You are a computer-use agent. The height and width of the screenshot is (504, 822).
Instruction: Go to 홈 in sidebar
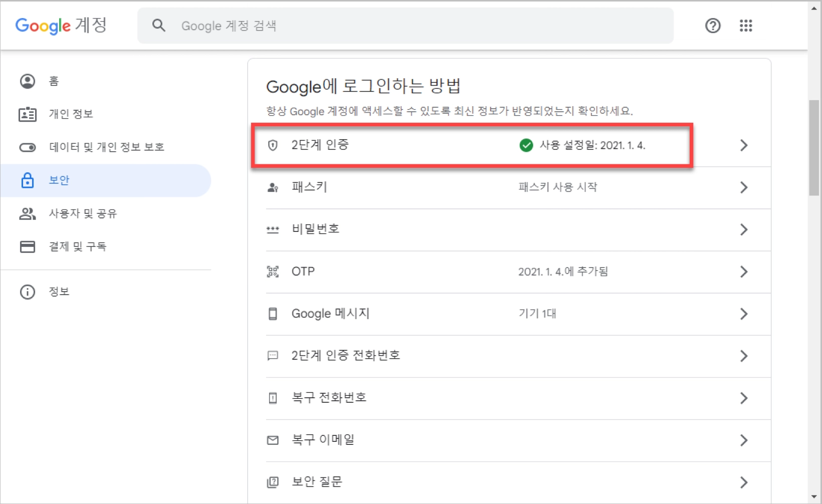click(106, 81)
